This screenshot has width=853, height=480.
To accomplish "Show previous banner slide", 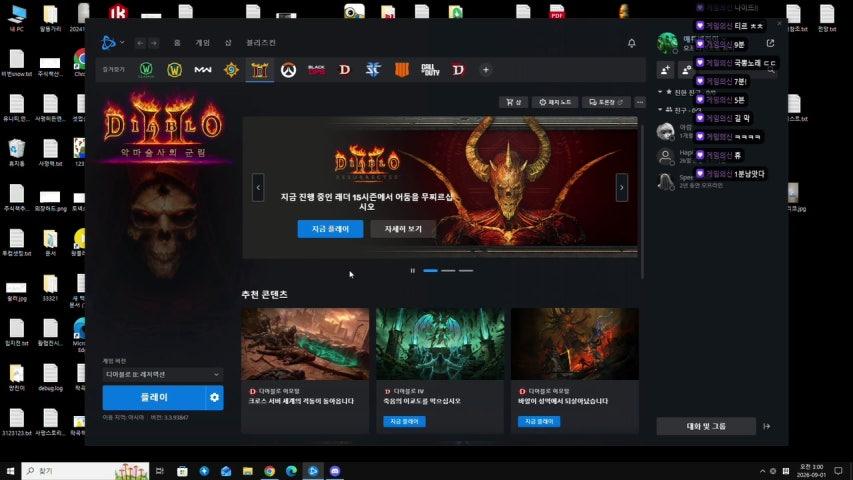I will coord(258,188).
